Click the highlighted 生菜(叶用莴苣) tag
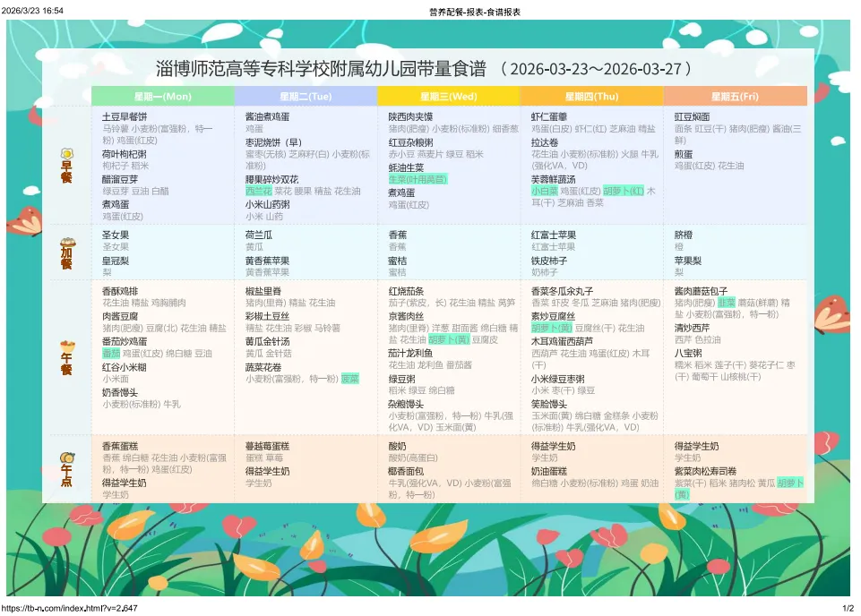 pyautogui.click(x=418, y=179)
